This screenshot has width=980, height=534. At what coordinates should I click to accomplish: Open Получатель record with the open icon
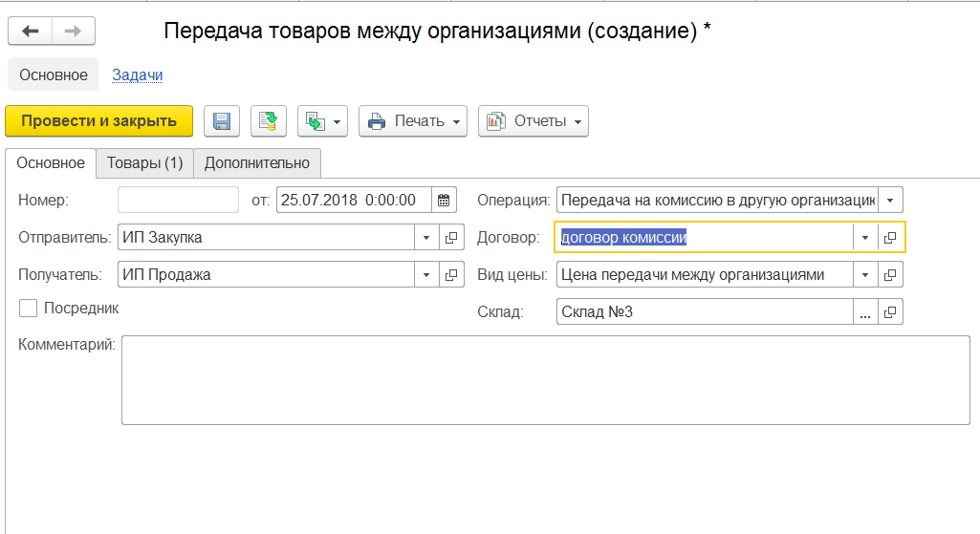[x=450, y=275]
